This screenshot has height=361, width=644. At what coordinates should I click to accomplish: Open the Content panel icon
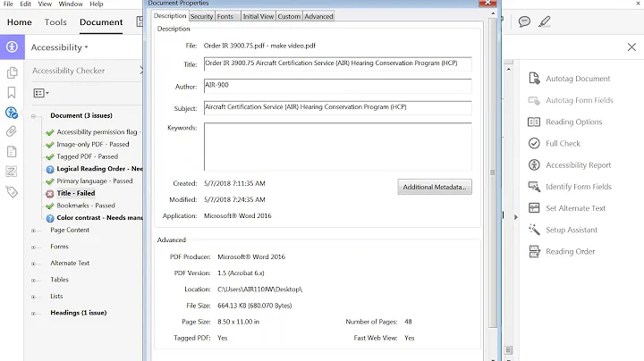click(12, 152)
